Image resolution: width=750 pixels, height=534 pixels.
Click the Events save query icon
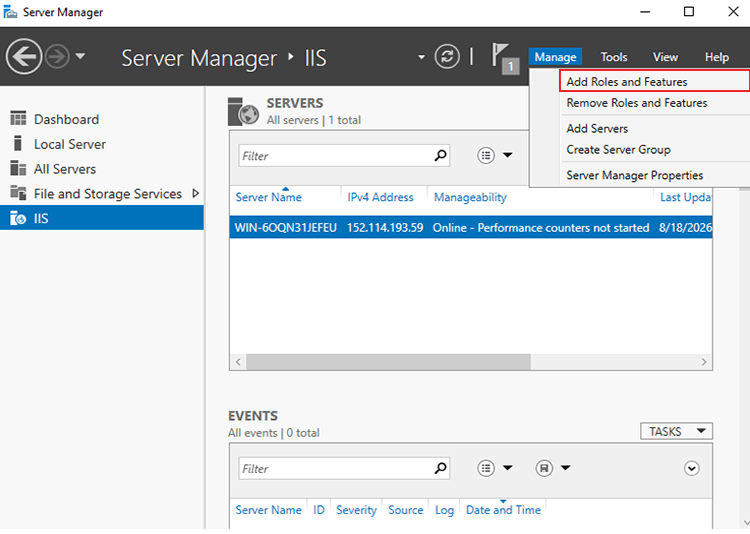[544, 468]
